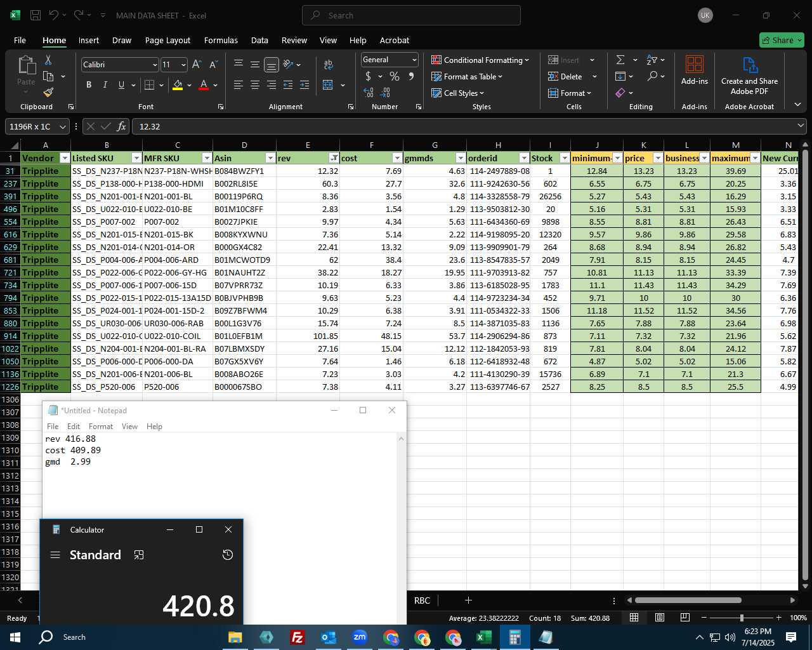Switch to Page Break Preview view icon

pyautogui.click(x=684, y=618)
